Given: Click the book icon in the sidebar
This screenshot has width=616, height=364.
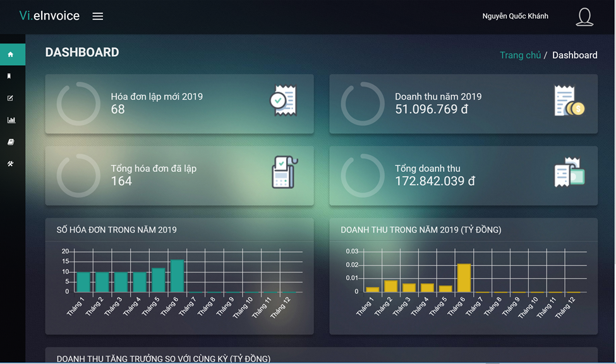Looking at the screenshot, I should [x=10, y=142].
